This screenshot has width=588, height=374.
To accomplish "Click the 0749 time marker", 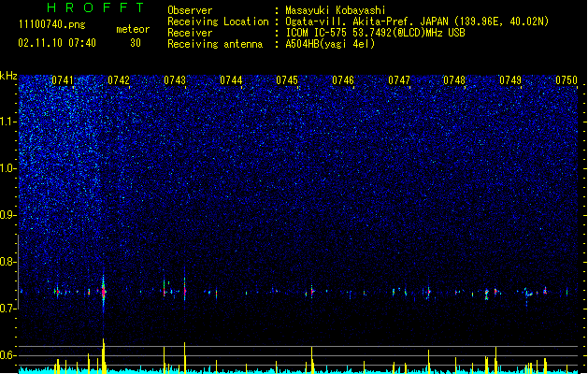I will click(510, 80).
